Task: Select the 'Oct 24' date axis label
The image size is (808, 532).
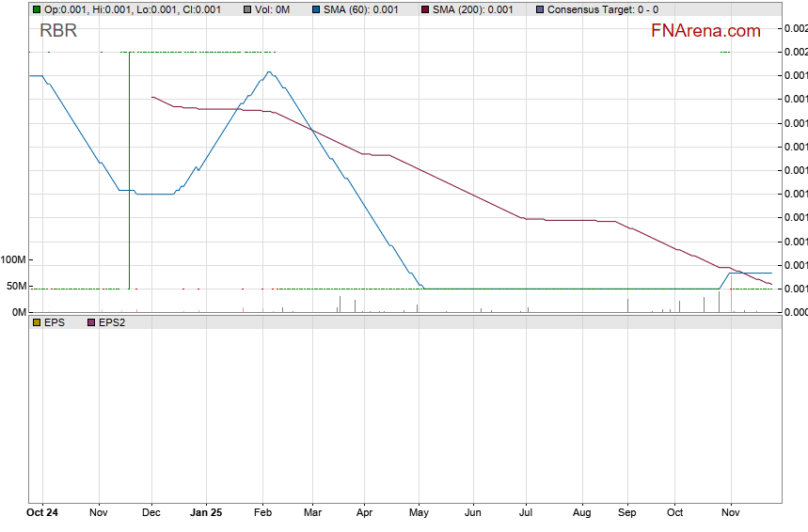Action: coord(42,513)
